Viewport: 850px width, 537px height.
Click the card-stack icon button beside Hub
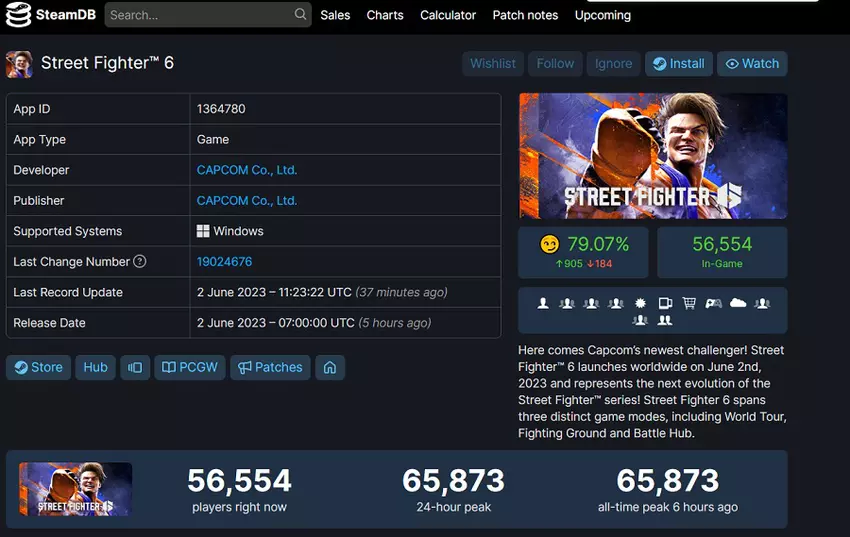[x=135, y=367]
